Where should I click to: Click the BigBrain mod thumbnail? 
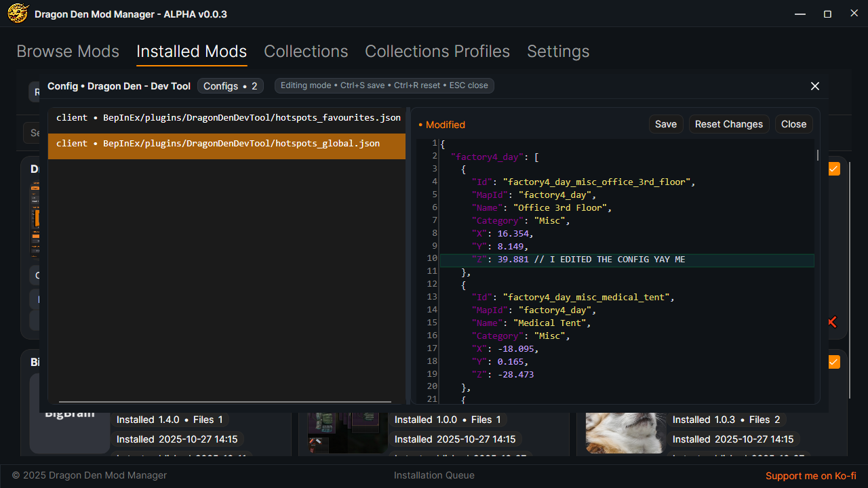(x=70, y=413)
